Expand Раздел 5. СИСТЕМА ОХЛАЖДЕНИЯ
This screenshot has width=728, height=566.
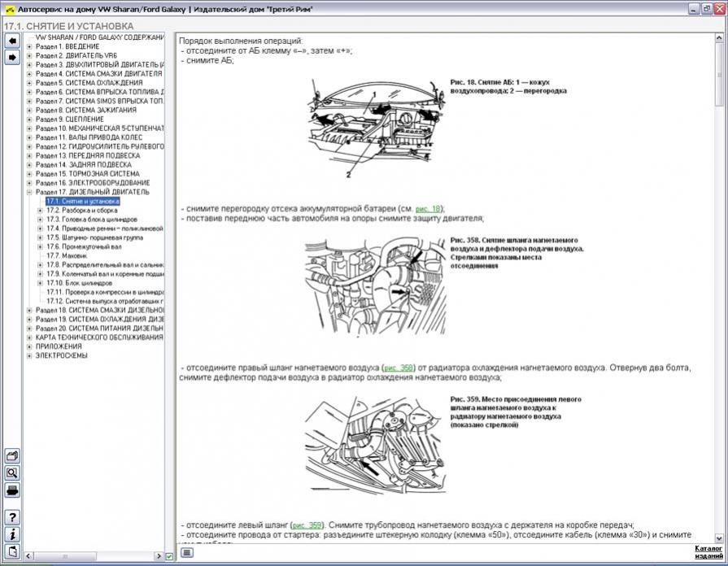tap(29, 83)
